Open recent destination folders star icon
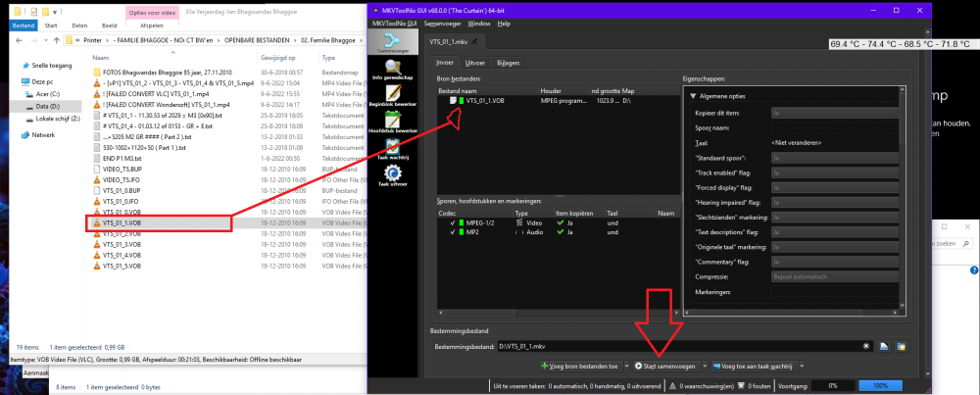980x395 pixels. click(901, 346)
